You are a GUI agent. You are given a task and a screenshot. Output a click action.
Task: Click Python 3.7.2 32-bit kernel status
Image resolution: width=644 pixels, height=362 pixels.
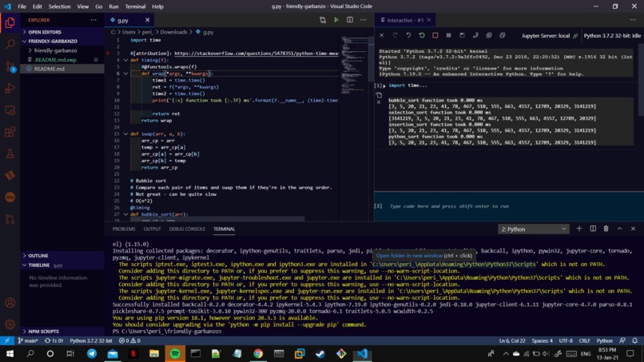coord(612,36)
